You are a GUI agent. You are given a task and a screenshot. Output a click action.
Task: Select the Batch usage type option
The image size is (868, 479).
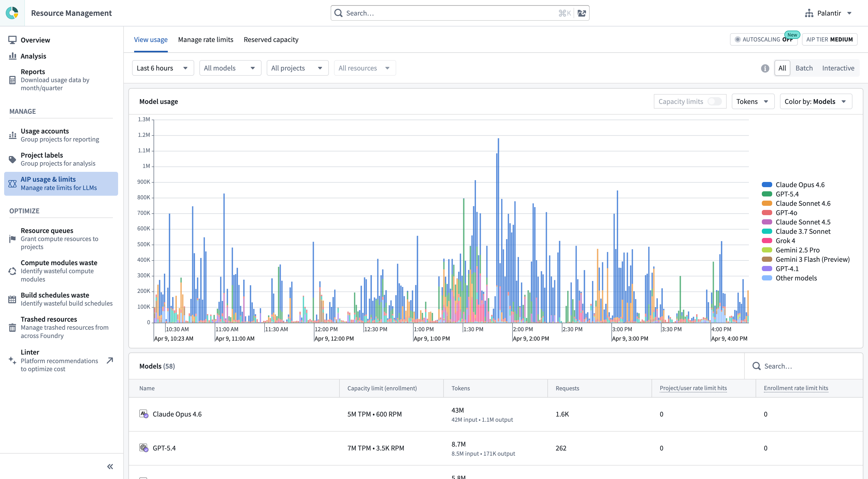[804, 68]
